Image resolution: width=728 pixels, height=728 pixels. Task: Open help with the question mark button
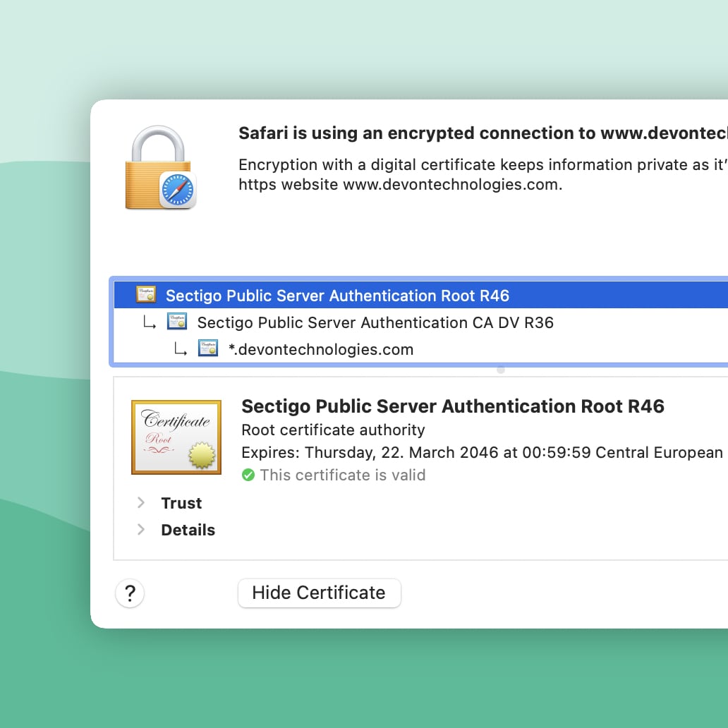[130, 593]
